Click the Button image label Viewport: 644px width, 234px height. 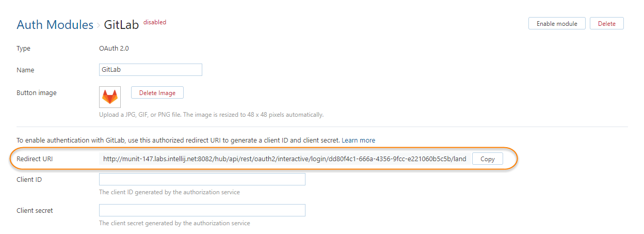[x=37, y=93]
